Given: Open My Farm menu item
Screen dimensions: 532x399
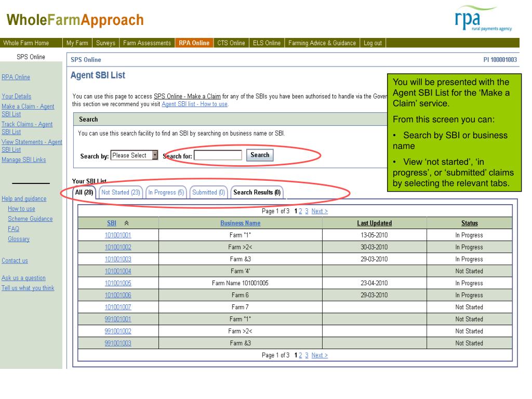Looking at the screenshot, I should click(x=77, y=43).
